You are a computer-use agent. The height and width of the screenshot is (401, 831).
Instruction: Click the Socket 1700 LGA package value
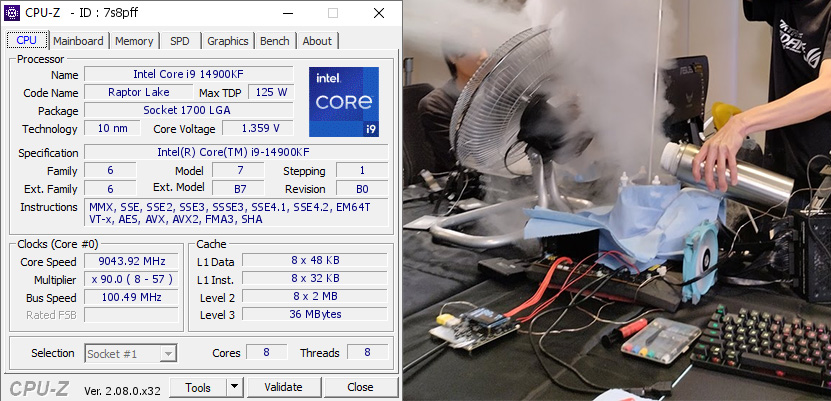[189, 110]
